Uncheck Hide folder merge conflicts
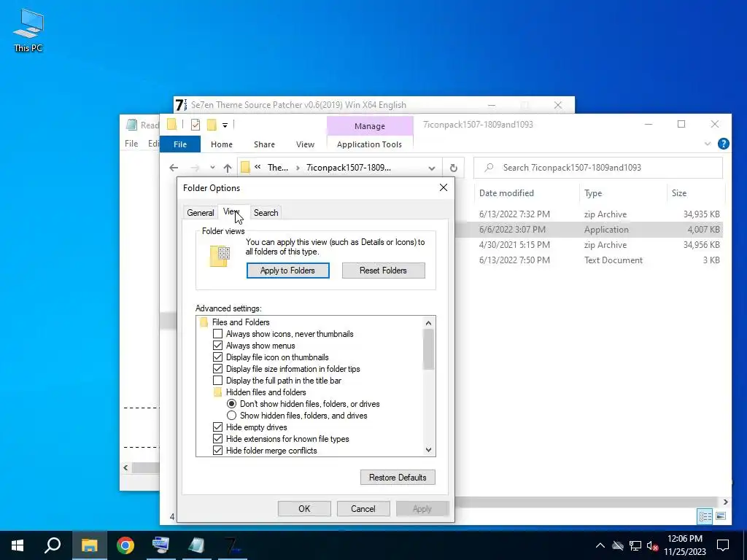Screen dimensions: 747x560 [x=217, y=451]
